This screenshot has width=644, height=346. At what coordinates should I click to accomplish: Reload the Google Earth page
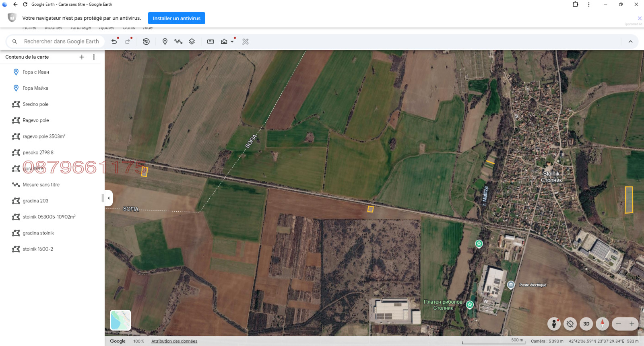[25, 4]
